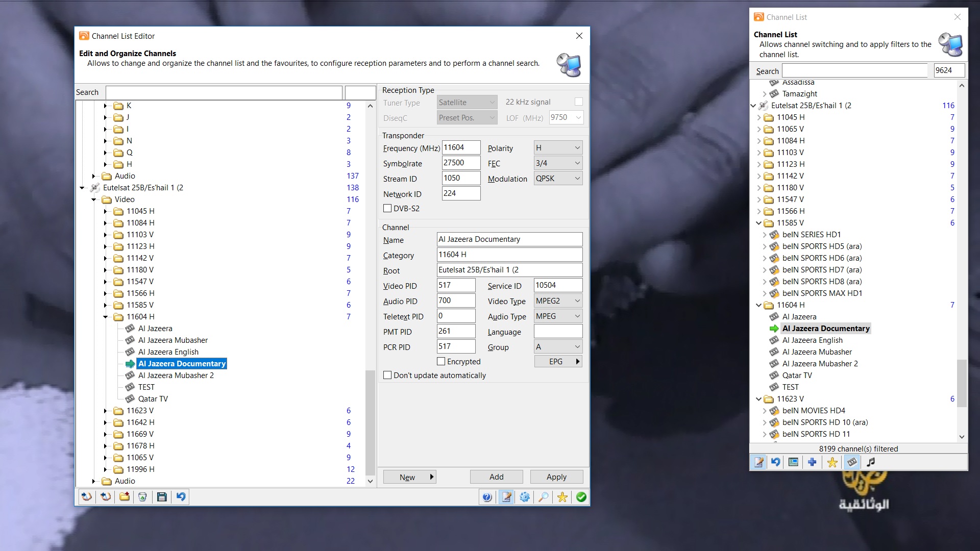Click the magnifier search icon in editor
Screen dimensions: 980x551
click(x=544, y=497)
